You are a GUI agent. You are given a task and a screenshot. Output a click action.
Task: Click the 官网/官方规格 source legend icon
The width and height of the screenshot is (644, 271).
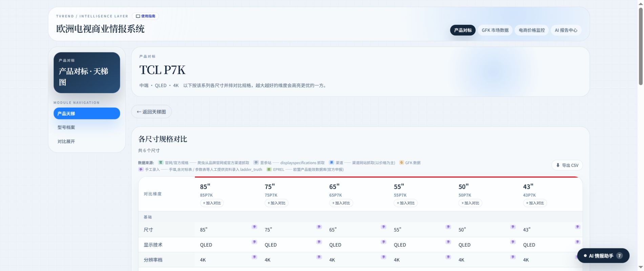[161, 162]
